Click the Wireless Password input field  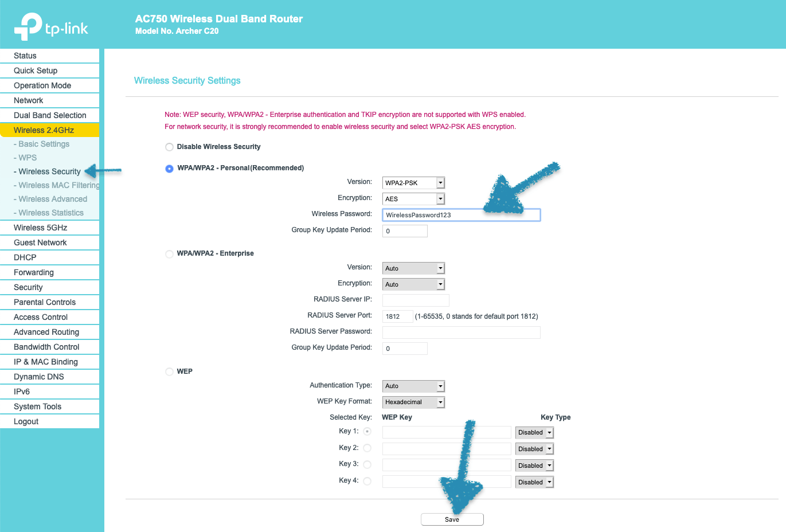click(x=461, y=215)
